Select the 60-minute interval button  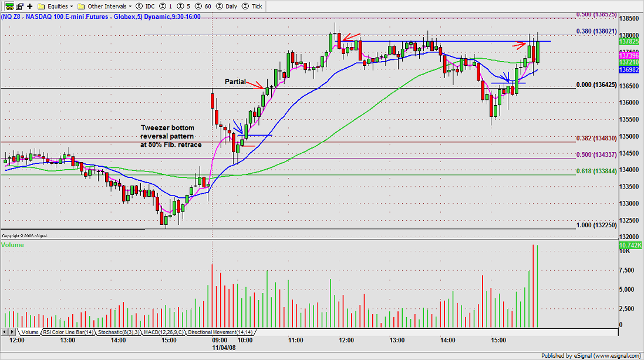tap(203, 6)
